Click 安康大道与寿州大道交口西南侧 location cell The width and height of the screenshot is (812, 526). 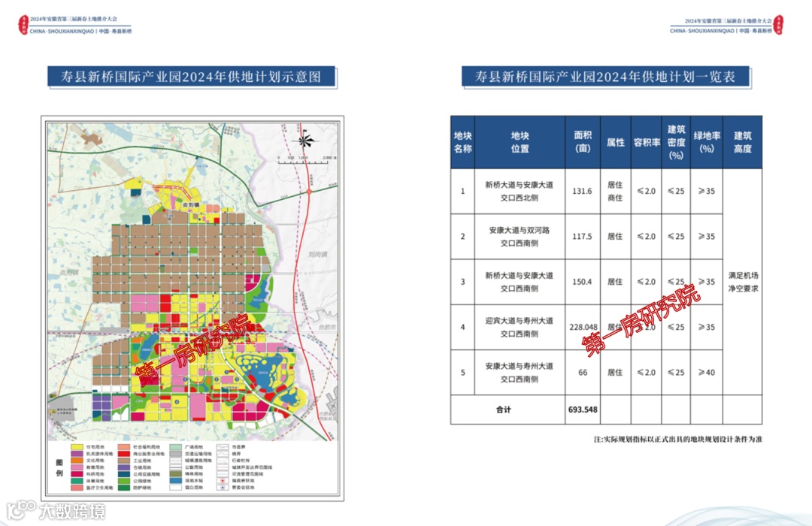[519, 372]
